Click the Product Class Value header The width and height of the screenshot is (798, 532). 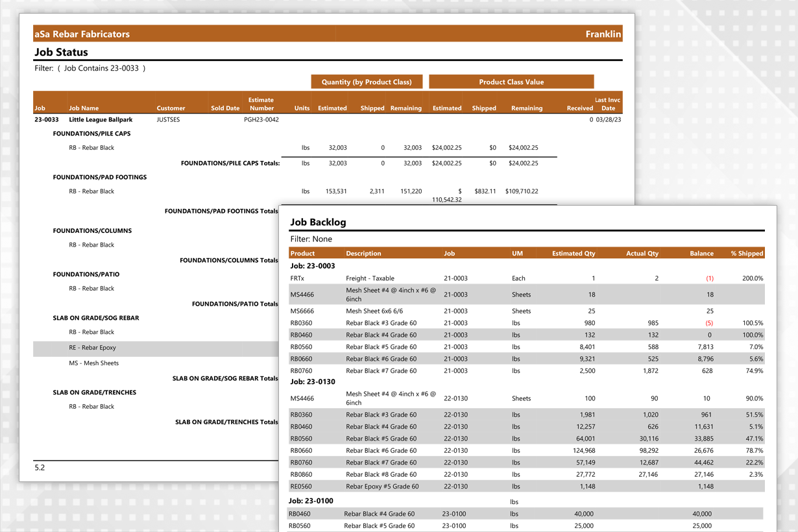click(x=511, y=82)
